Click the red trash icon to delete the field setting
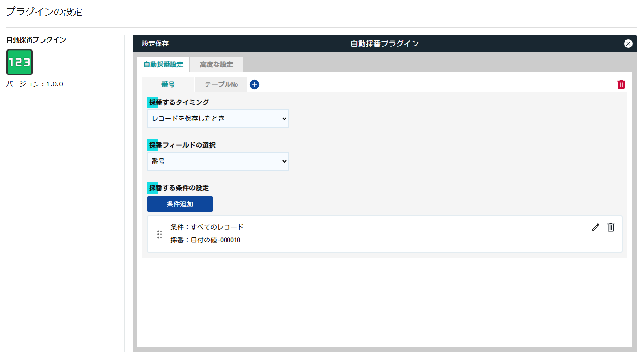This screenshot has width=644, height=362. point(621,84)
